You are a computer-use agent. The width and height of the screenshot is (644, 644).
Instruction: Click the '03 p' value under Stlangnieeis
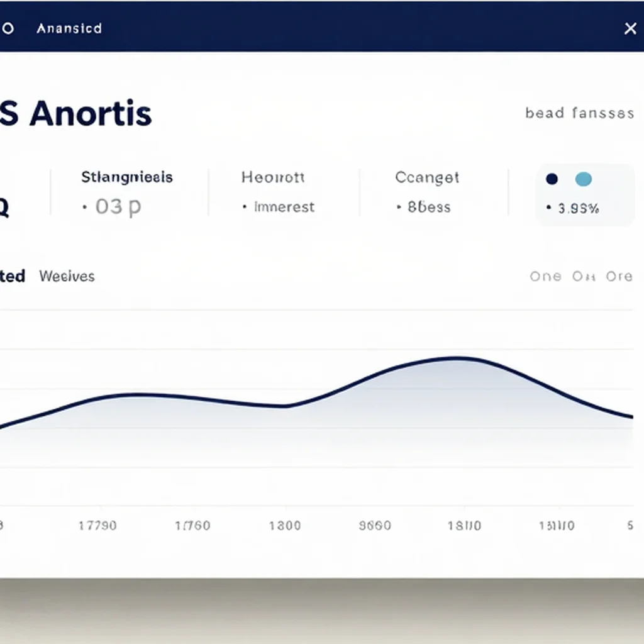point(118,207)
